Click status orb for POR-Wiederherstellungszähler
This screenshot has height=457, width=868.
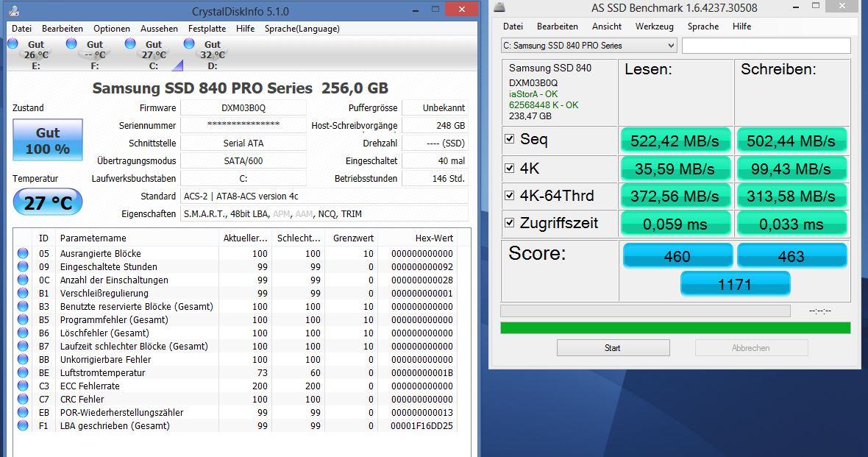click(x=23, y=413)
